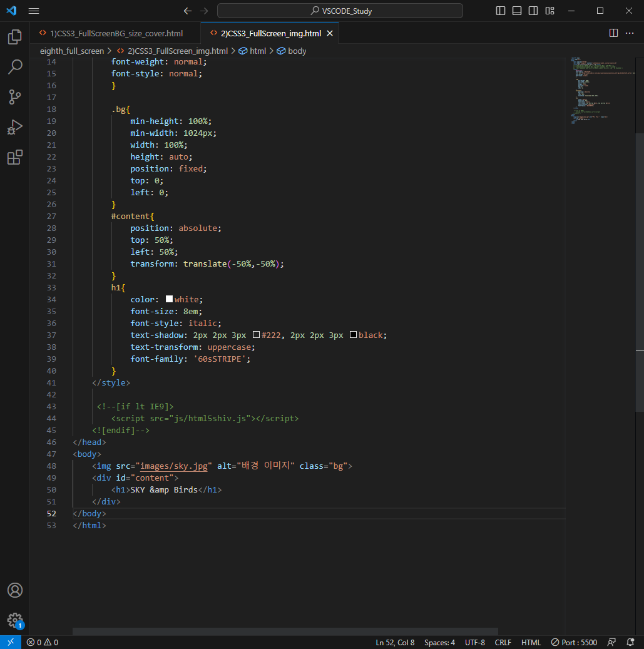Click the html5shiv.js script comment line
644x649 pixels.
(205, 419)
